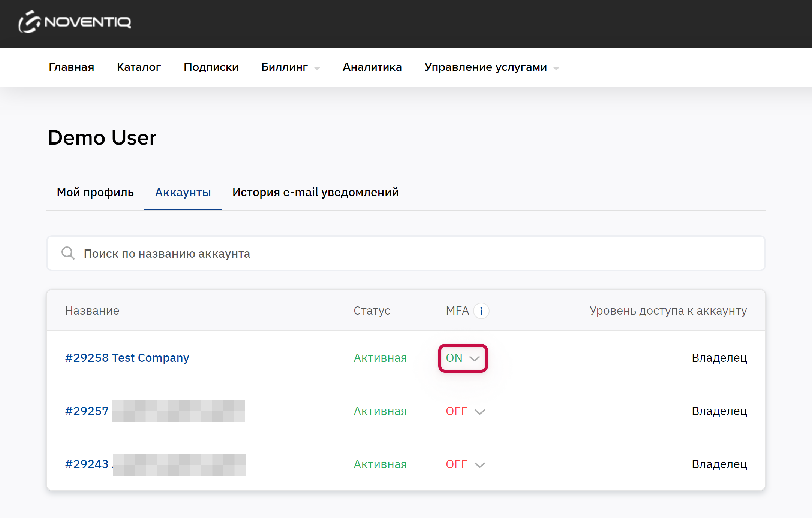Screen dimensions: 812x518
Task: Open MFA ON dropdown for Test Company
Action: coord(463,358)
